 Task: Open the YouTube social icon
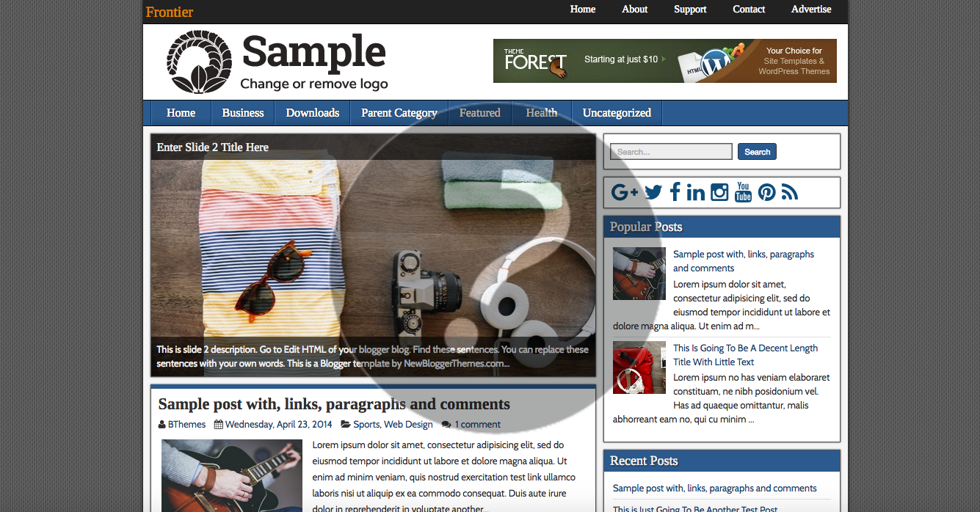(x=744, y=192)
